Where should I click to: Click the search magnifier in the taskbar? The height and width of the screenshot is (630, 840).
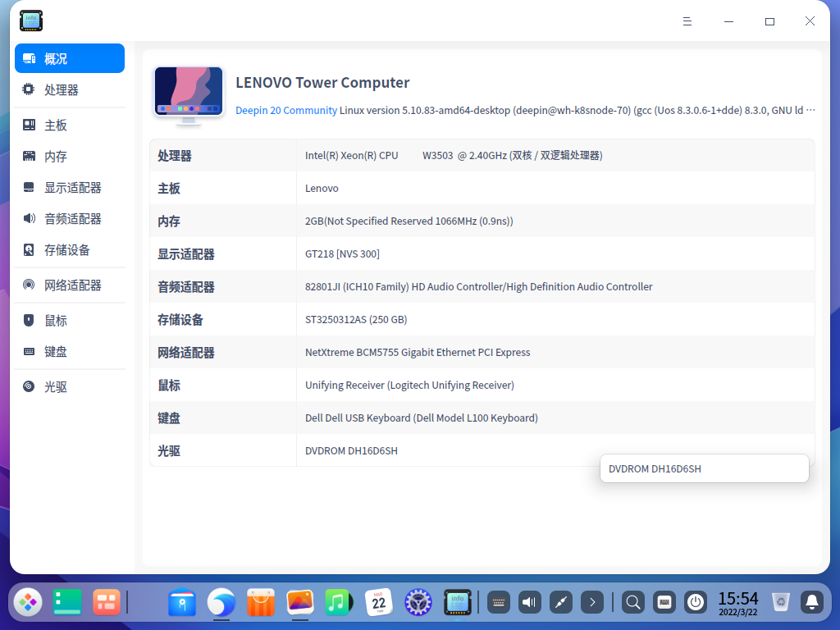[x=632, y=602]
